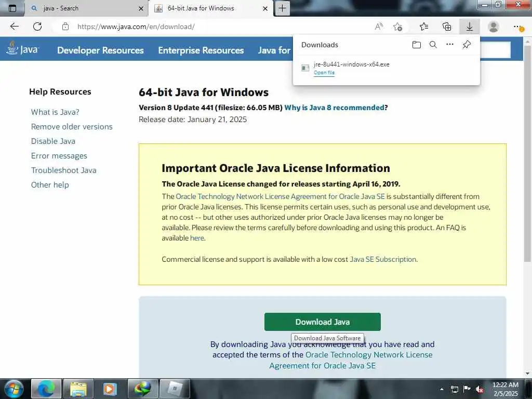Viewport: 532px width, 399px height.
Task: Click the Java logo in header
Action: [x=22, y=48]
